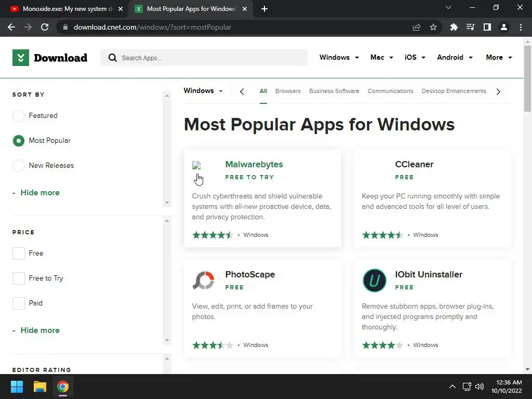The image size is (532, 399).
Task: Show previous categories with left chevron
Action: pyautogui.click(x=242, y=91)
